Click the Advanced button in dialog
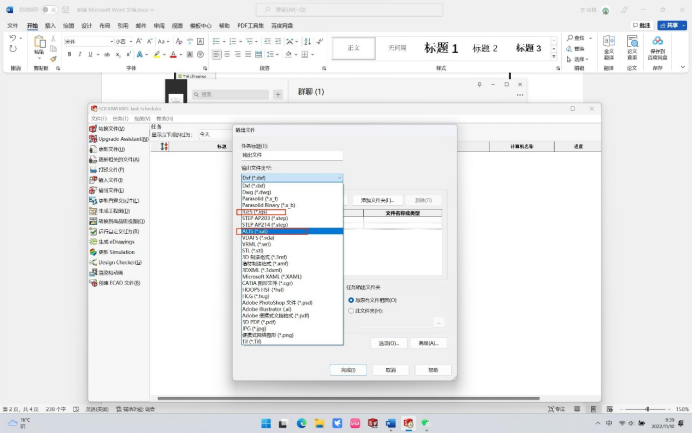The image size is (693, 433). point(428,343)
